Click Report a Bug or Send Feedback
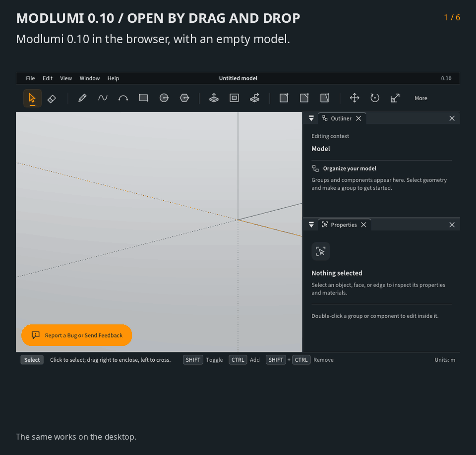The height and width of the screenshot is (455, 476). 76,335
